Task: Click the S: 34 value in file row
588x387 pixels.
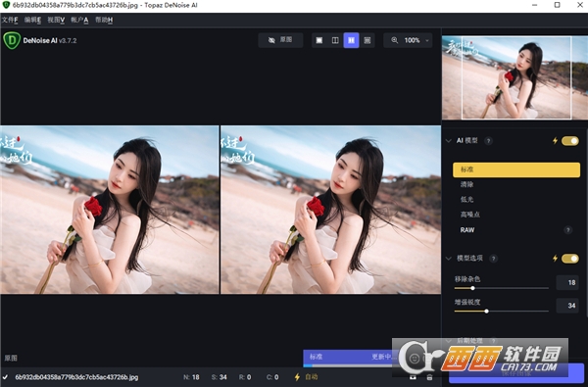Action: pyautogui.click(x=219, y=377)
